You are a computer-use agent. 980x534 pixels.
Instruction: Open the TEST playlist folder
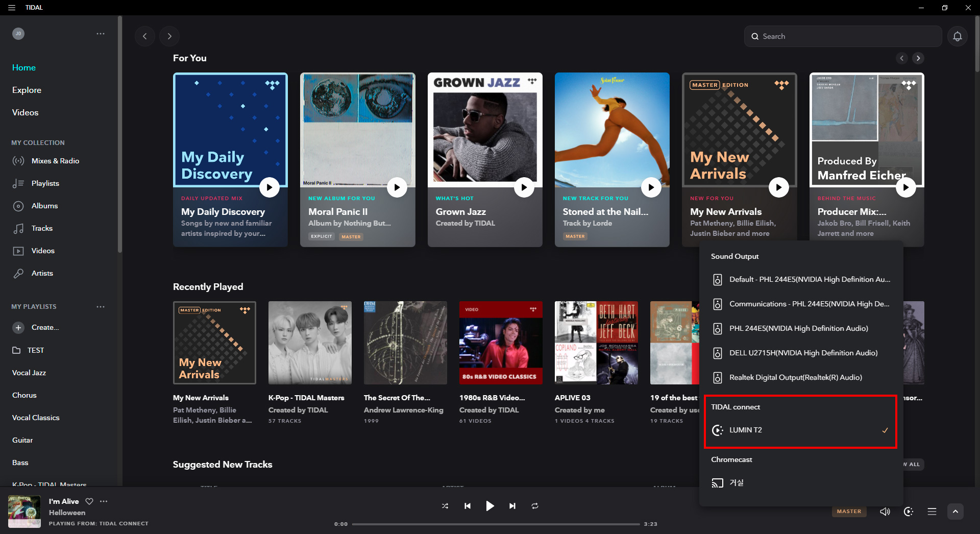pyautogui.click(x=36, y=350)
